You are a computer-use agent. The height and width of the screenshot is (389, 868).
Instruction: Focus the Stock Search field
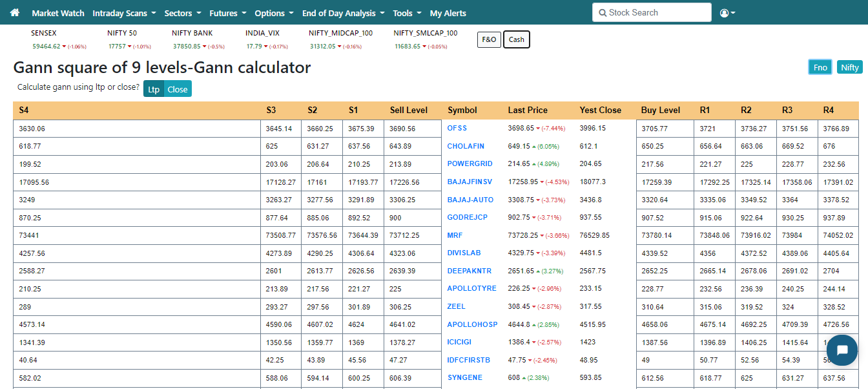[652, 12]
